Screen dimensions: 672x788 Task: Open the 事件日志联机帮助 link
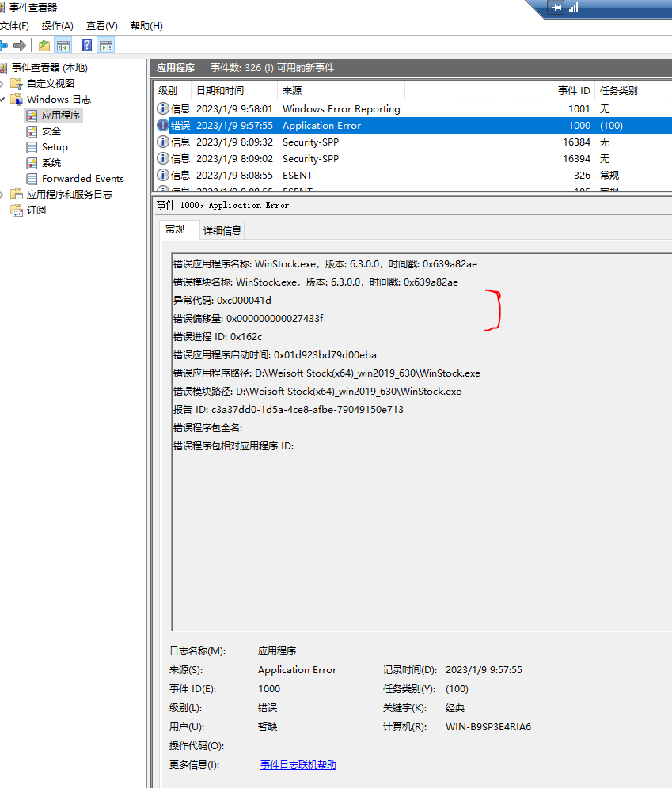298,765
